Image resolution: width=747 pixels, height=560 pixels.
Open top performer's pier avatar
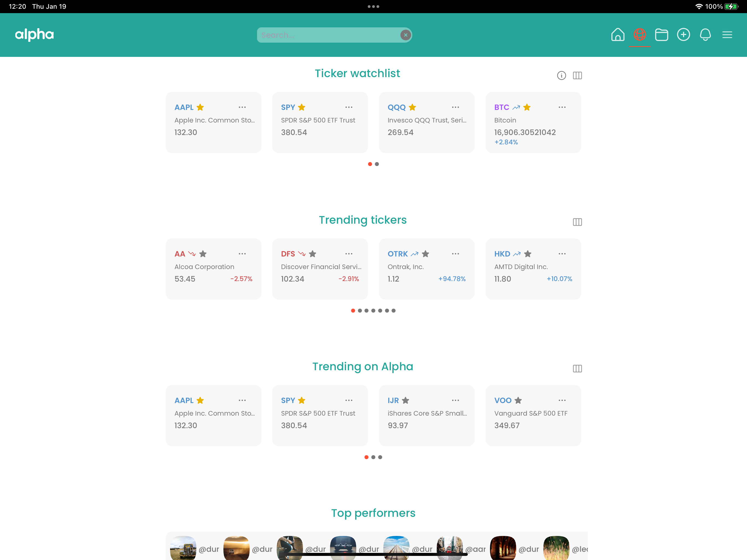click(396, 549)
